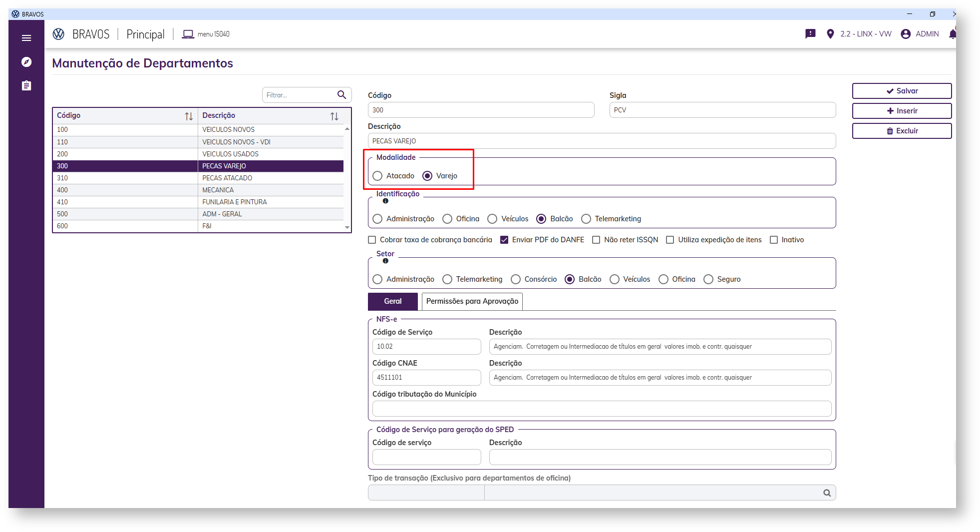Uncheck Enviar PDF do DANFE
The width and height of the screenshot is (980, 532).
coord(504,240)
